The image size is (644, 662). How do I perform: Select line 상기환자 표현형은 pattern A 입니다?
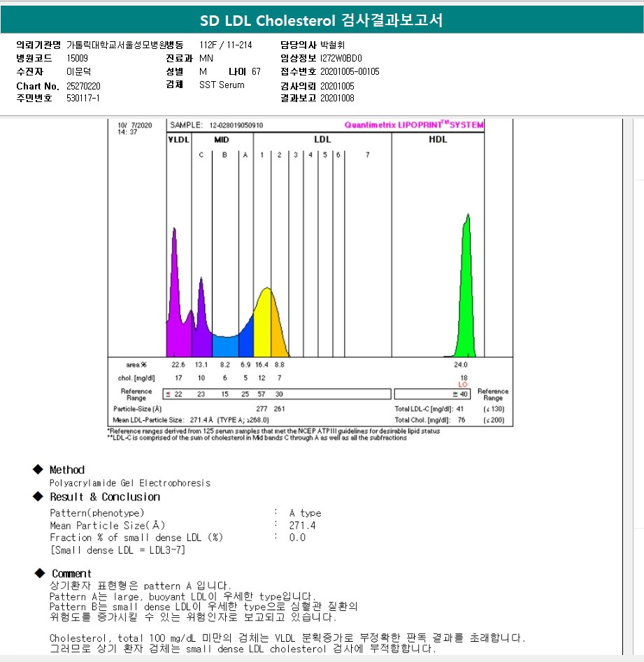click(x=141, y=586)
